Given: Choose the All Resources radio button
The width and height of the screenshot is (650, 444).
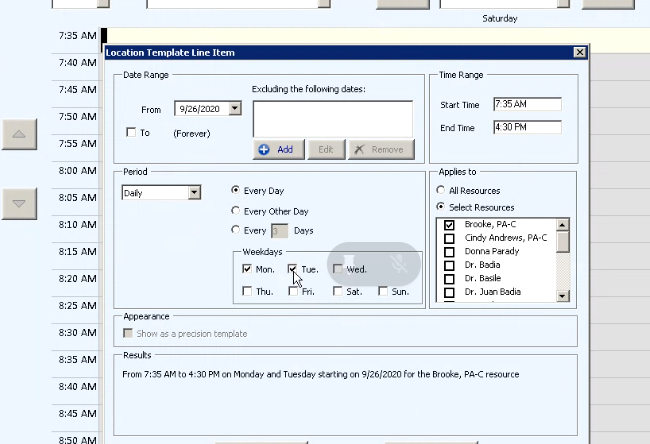Looking at the screenshot, I should (441, 190).
